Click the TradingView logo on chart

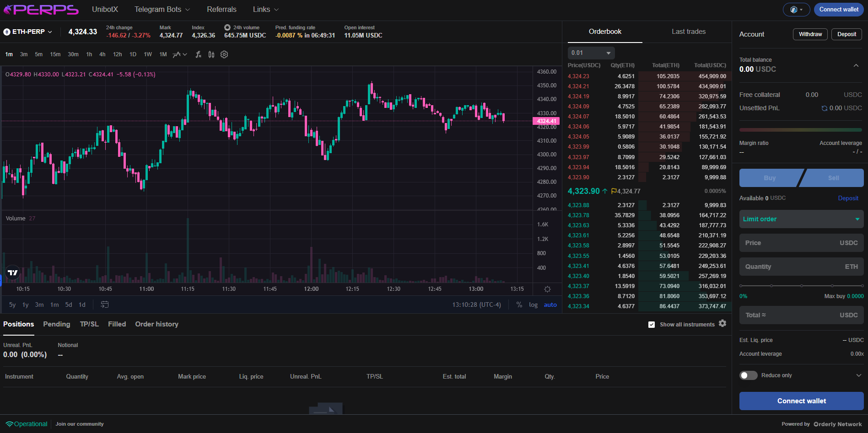pos(12,273)
